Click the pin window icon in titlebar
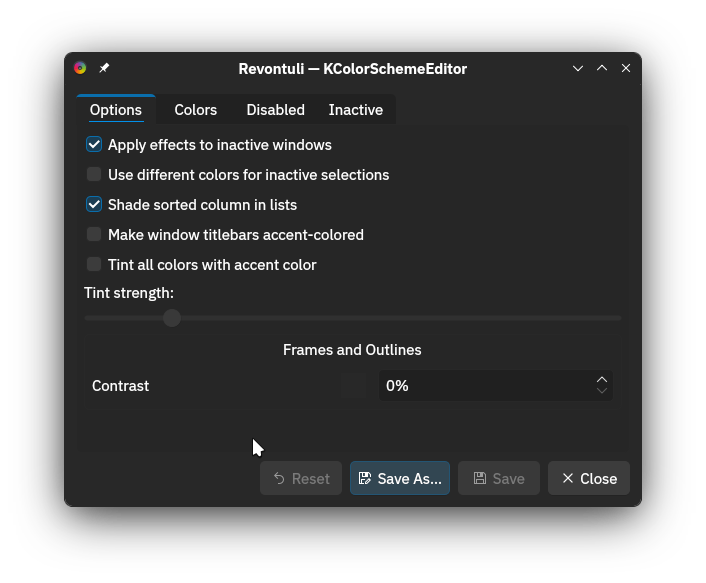The image size is (706, 583). pyautogui.click(x=104, y=68)
